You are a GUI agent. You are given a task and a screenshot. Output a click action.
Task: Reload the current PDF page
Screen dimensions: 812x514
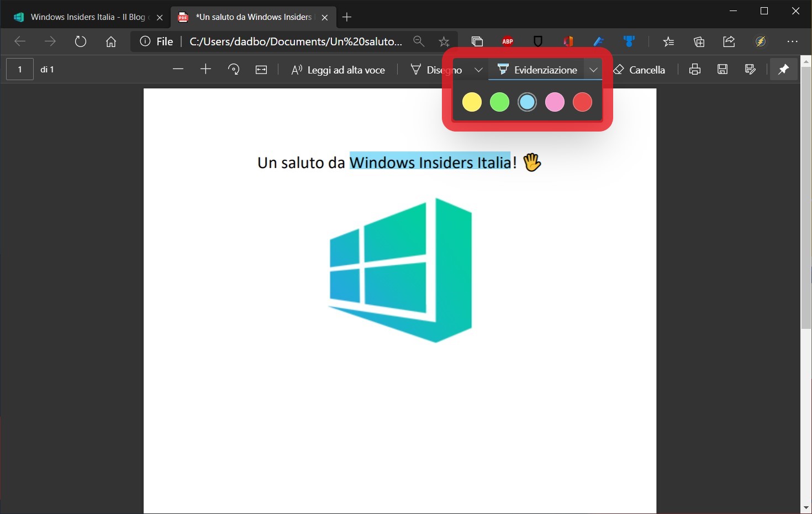point(81,41)
